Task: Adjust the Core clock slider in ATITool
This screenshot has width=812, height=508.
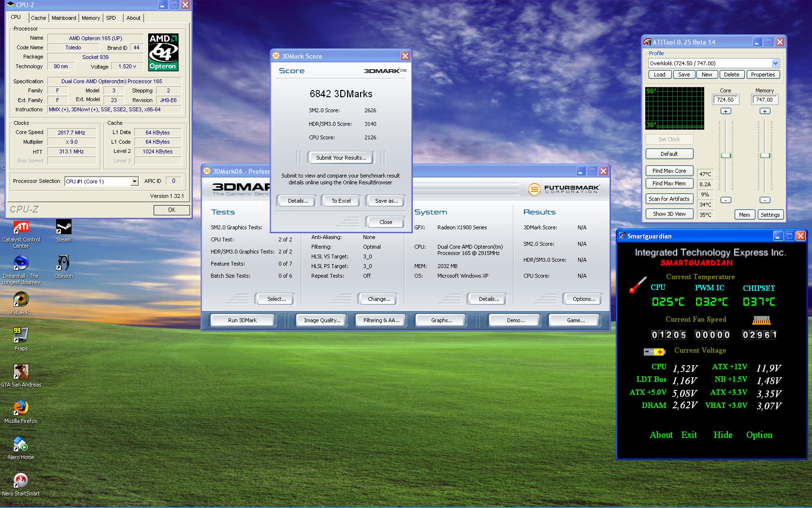Action: pos(725,155)
